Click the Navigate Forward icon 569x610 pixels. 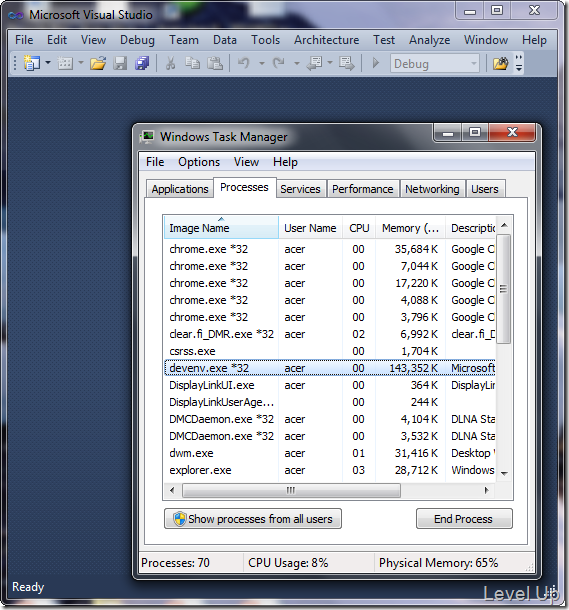pos(347,63)
